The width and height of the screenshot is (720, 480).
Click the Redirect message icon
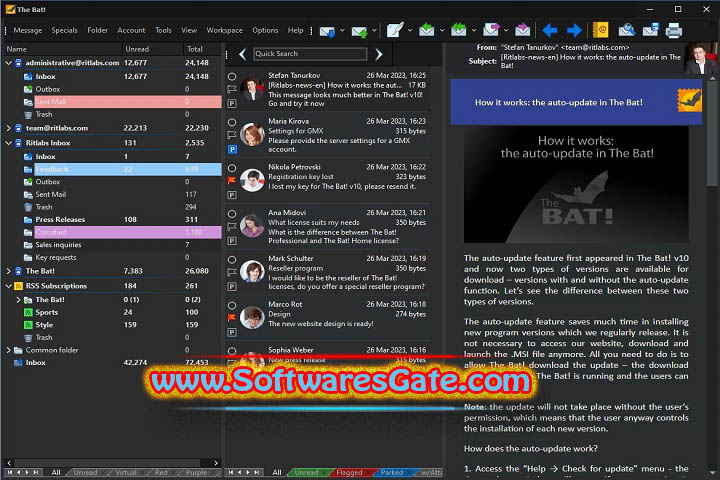(x=522, y=30)
